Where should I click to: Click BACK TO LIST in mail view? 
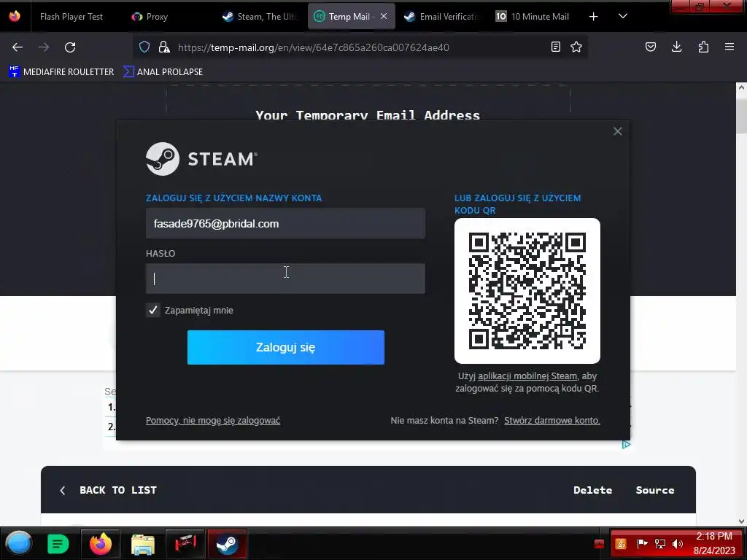point(108,490)
